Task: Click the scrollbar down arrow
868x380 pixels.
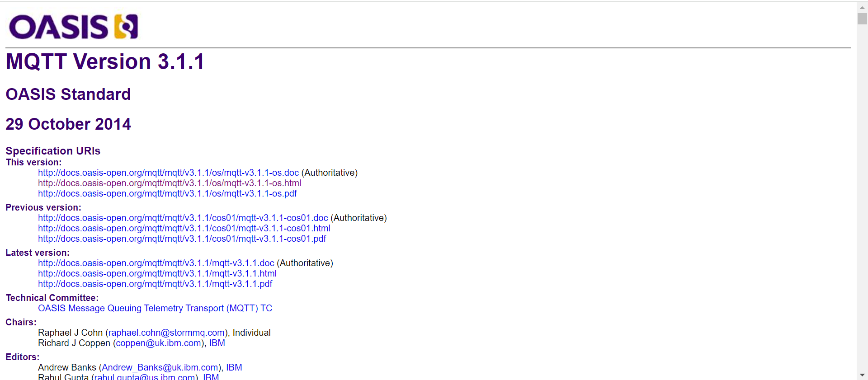Action: click(862, 375)
